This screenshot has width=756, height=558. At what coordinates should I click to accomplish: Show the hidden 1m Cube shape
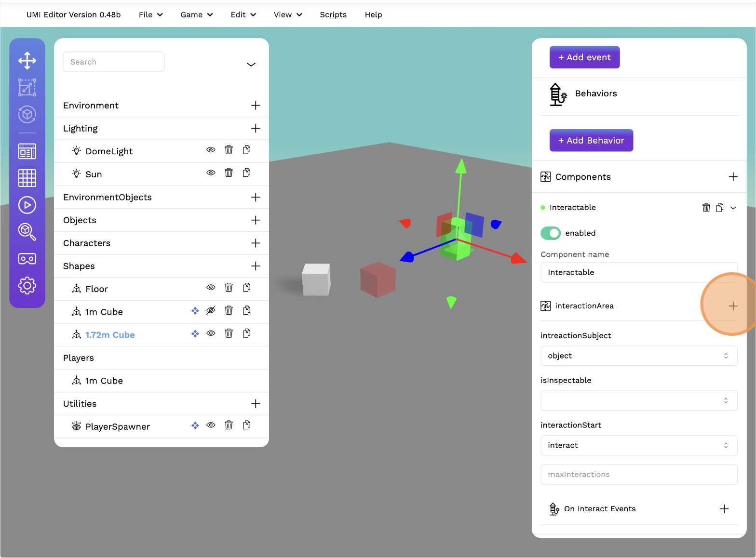coord(211,311)
